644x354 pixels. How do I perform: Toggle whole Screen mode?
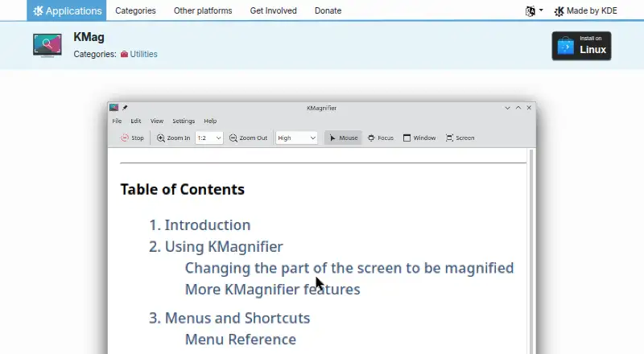point(460,138)
